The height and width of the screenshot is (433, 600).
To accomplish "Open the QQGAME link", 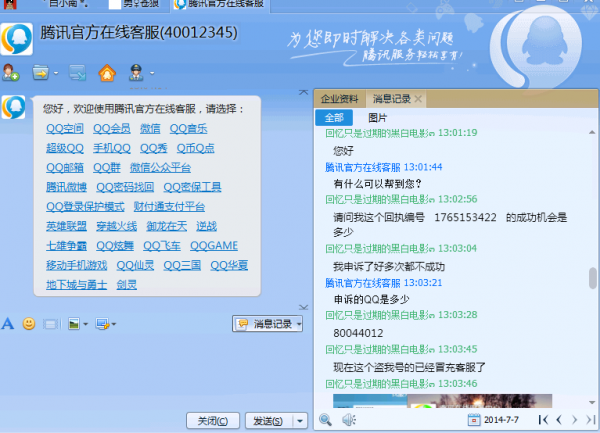I will click(214, 246).
